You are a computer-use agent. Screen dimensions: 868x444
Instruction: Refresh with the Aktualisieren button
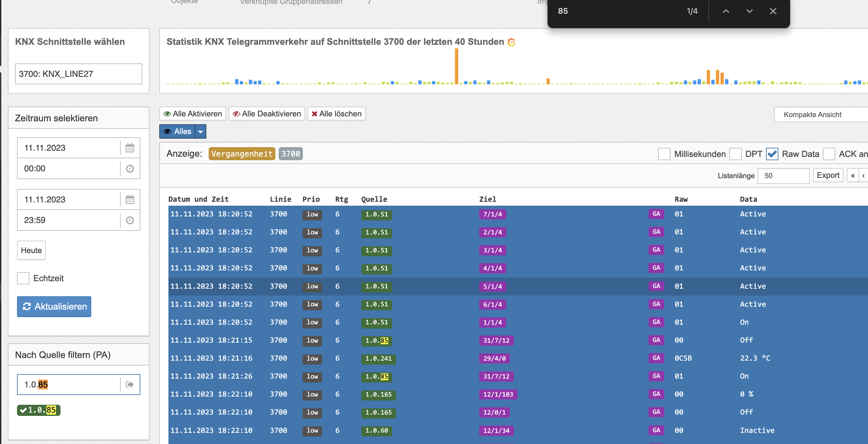[54, 307]
